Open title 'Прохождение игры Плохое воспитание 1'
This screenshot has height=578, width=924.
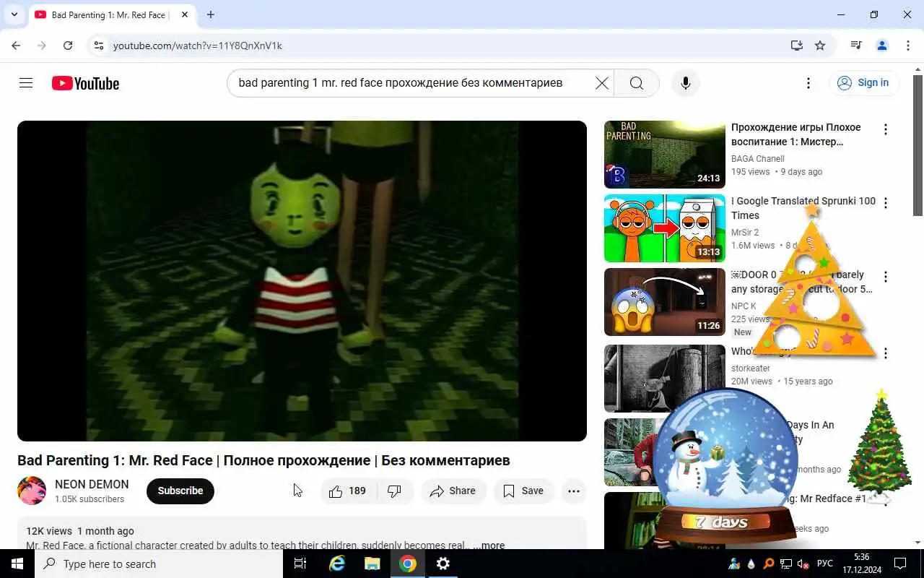pos(796,134)
